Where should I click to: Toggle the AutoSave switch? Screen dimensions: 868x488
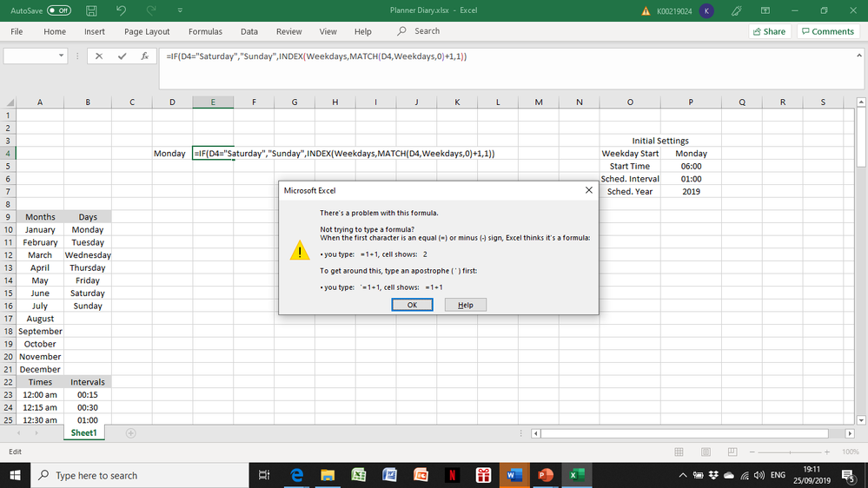(59, 10)
